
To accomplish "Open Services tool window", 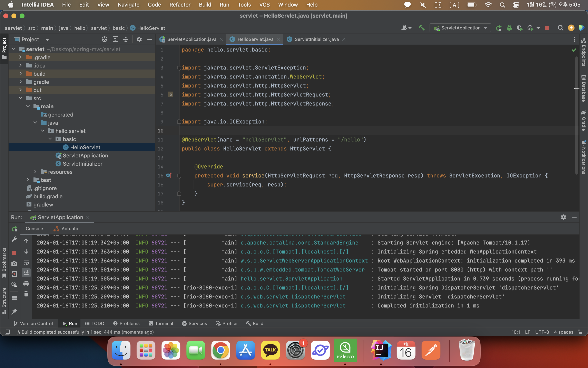I will 194,323.
